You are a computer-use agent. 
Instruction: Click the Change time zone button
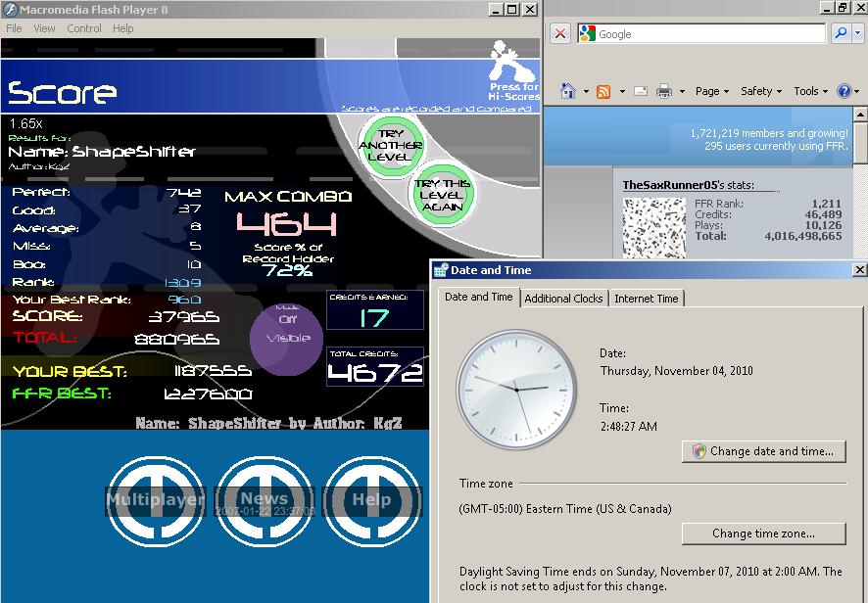click(x=764, y=533)
